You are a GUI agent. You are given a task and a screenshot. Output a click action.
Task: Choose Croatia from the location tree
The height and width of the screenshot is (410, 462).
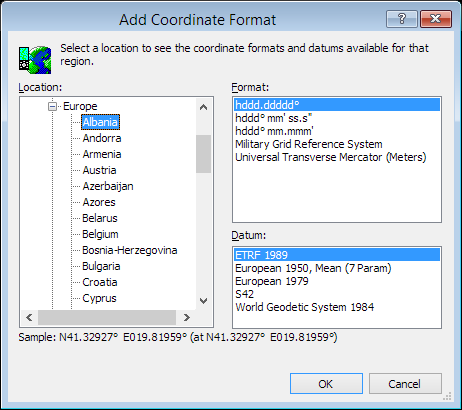[100, 282]
